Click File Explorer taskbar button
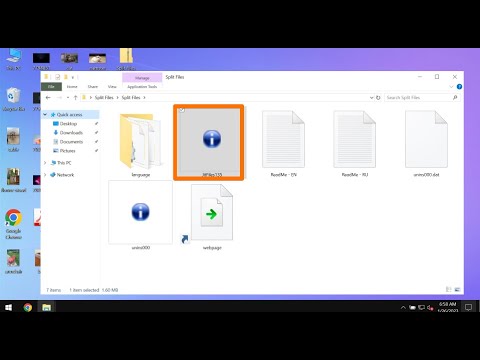The image size is (480, 360). click(x=46, y=307)
